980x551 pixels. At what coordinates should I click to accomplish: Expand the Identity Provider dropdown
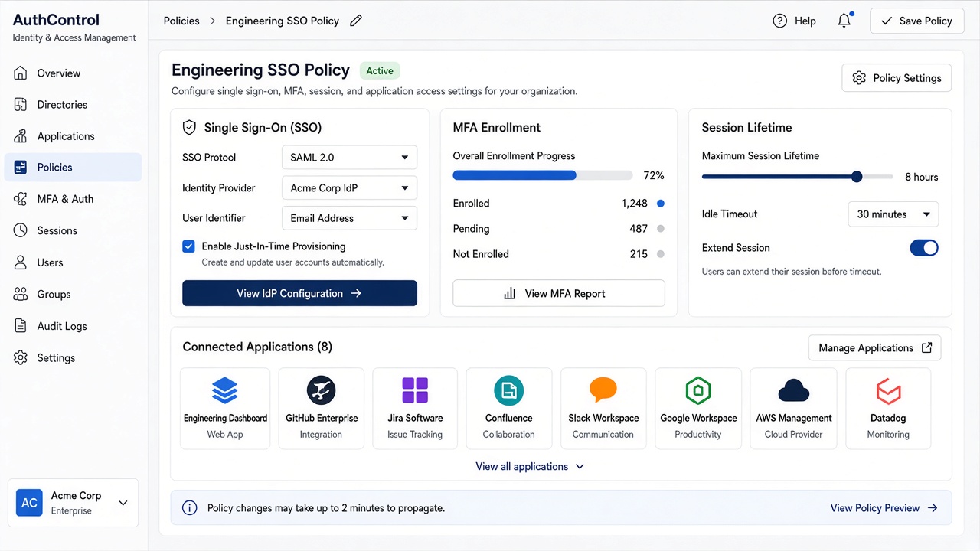350,187
